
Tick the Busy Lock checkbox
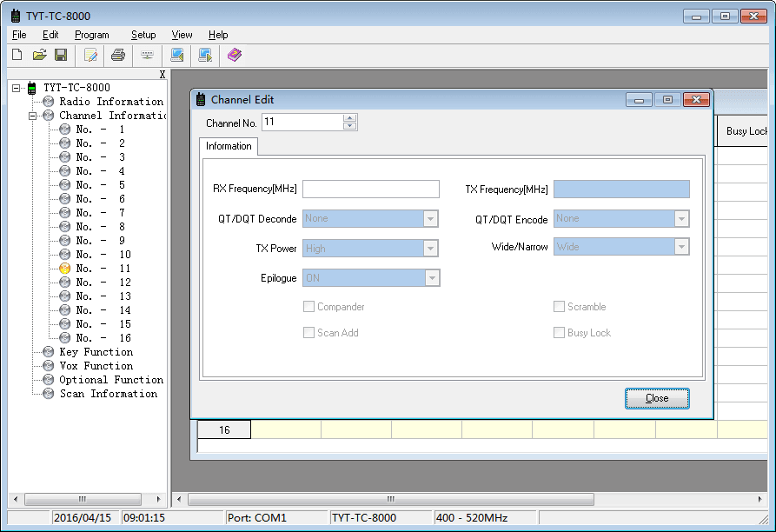(x=559, y=333)
